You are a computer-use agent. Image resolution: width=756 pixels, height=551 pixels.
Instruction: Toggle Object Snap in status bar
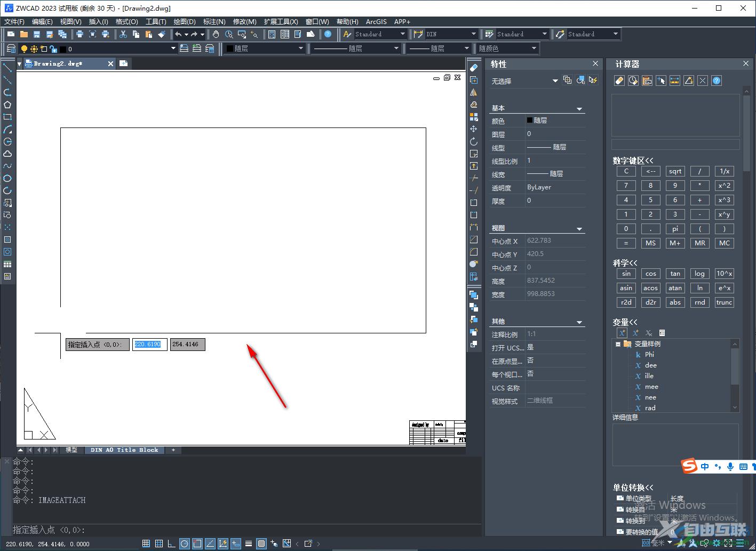coord(197,544)
